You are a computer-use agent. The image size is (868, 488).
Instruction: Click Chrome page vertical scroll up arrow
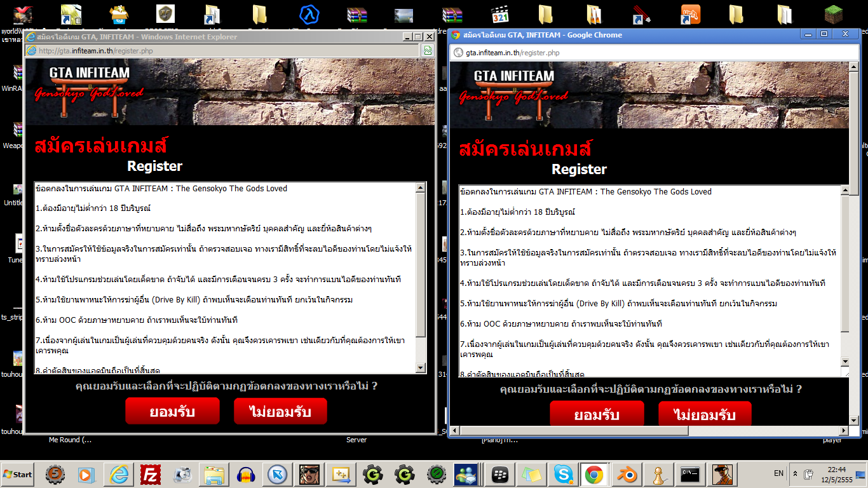[x=855, y=67]
